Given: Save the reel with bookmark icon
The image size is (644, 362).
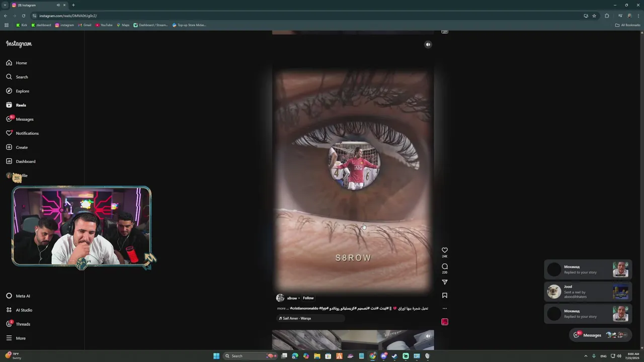Looking at the screenshot, I should click(x=445, y=296).
